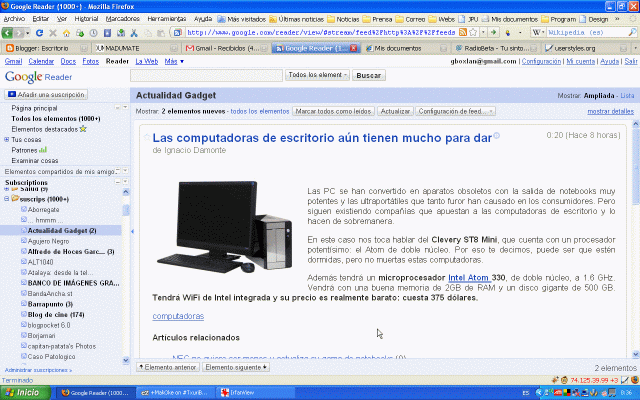Open the Firefox home page icon
Viewport: 640px width, 400px height.
66,33
